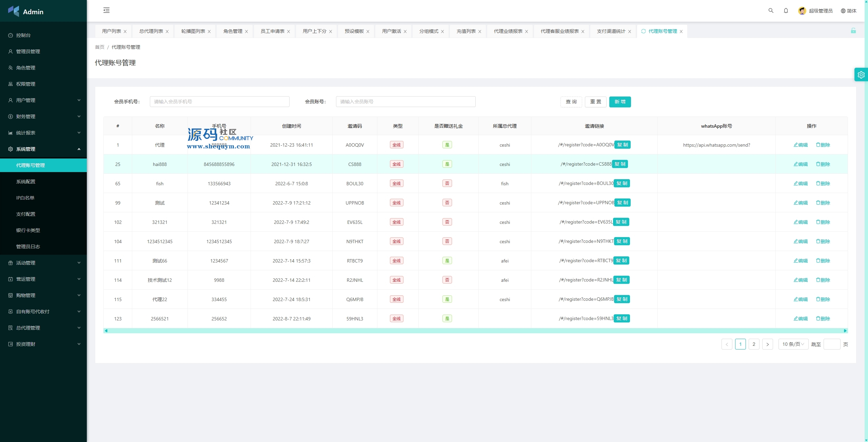
Task: Open notifications via the bell icon
Action: click(x=786, y=10)
